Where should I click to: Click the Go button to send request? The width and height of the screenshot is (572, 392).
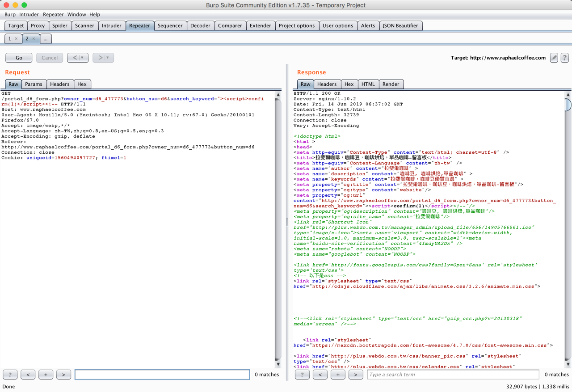tap(19, 58)
